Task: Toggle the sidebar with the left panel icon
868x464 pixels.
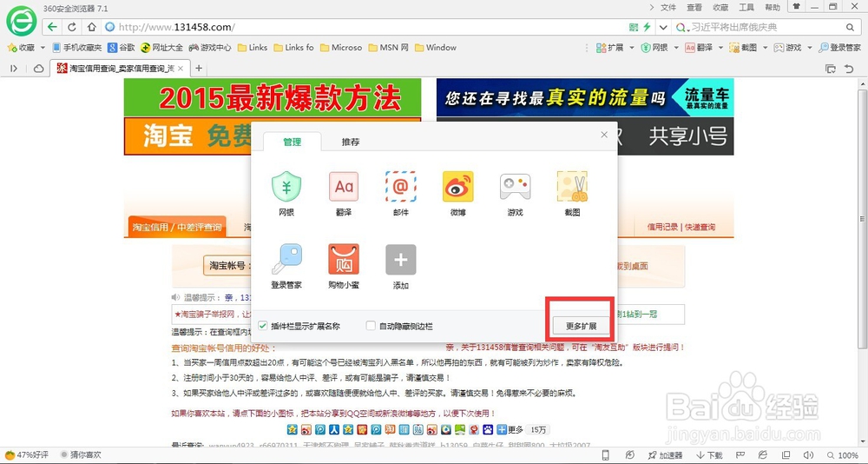Action: coord(14,68)
